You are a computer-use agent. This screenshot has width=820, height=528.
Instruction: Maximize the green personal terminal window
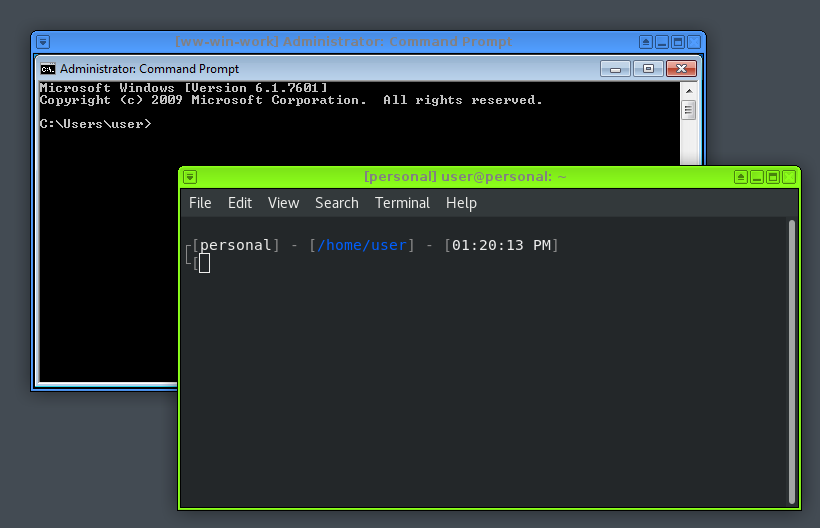772,177
